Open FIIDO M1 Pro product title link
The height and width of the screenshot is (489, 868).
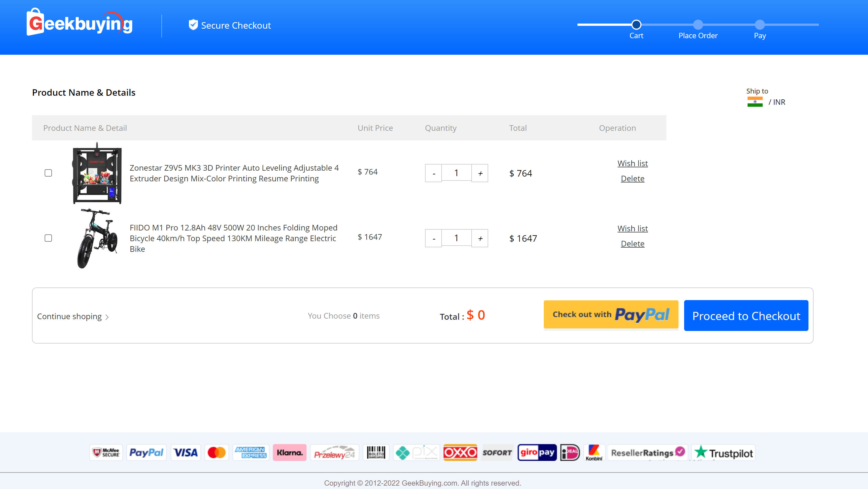tap(234, 238)
